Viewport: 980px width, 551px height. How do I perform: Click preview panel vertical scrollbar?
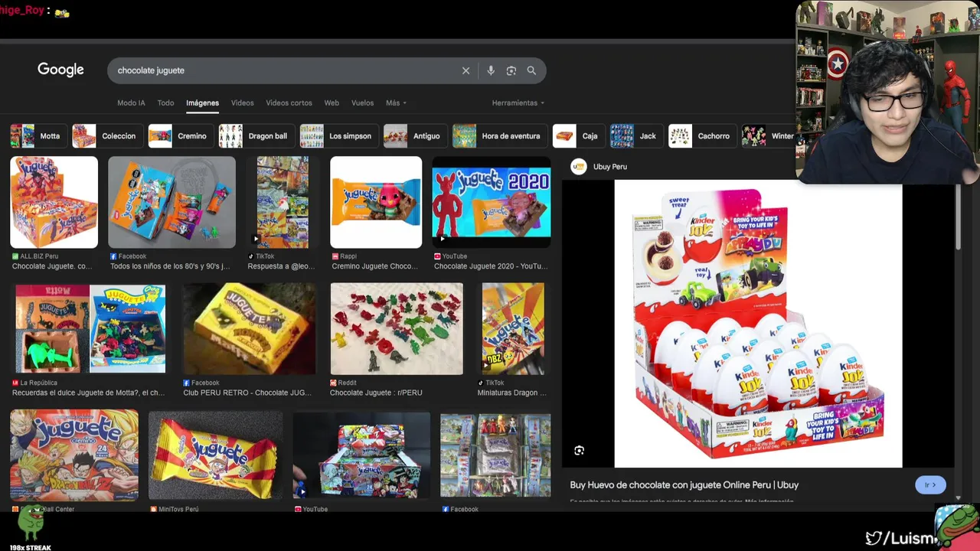click(x=958, y=218)
